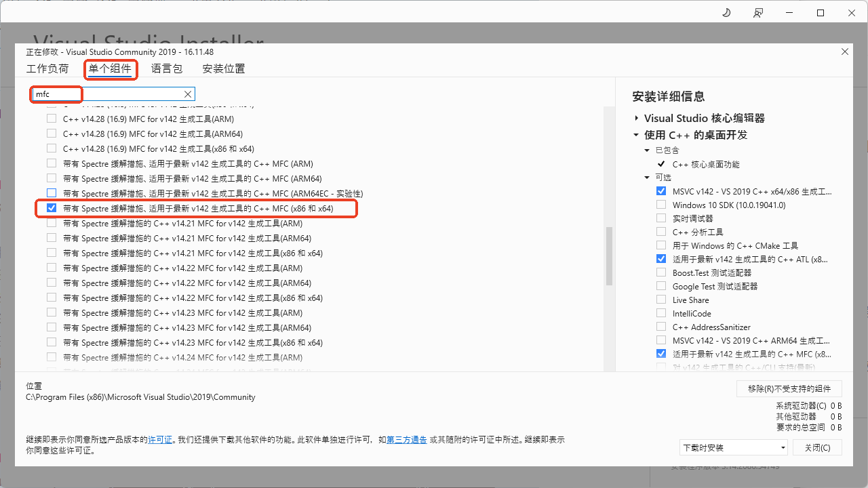Click the component list scrollbar thumb
The width and height of the screenshot is (868, 488).
pyautogui.click(x=609, y=256)
